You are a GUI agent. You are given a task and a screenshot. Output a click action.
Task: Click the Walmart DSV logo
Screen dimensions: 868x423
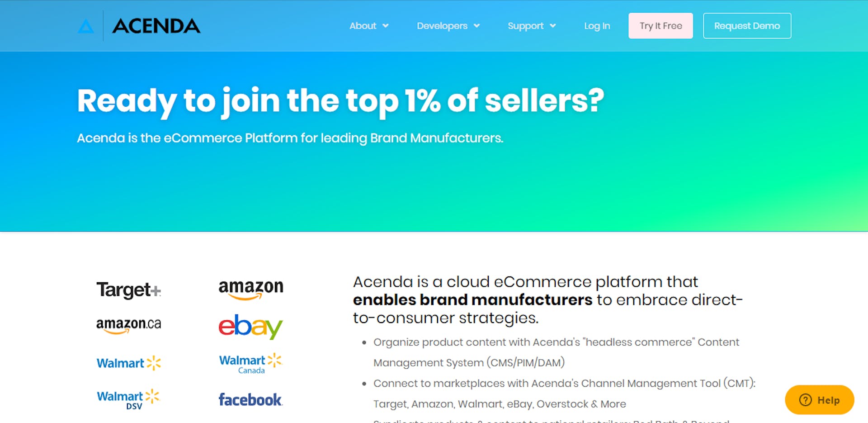(128, 398)
